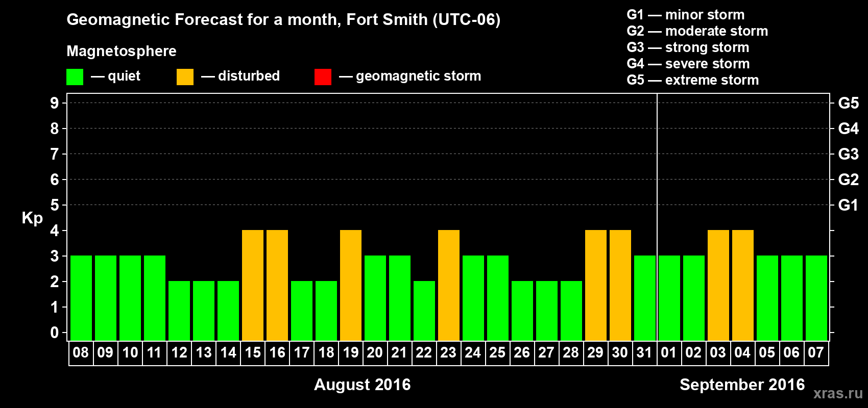Click the date label '14' on the axis
The image size is (868, 408).
coord(228,352)
